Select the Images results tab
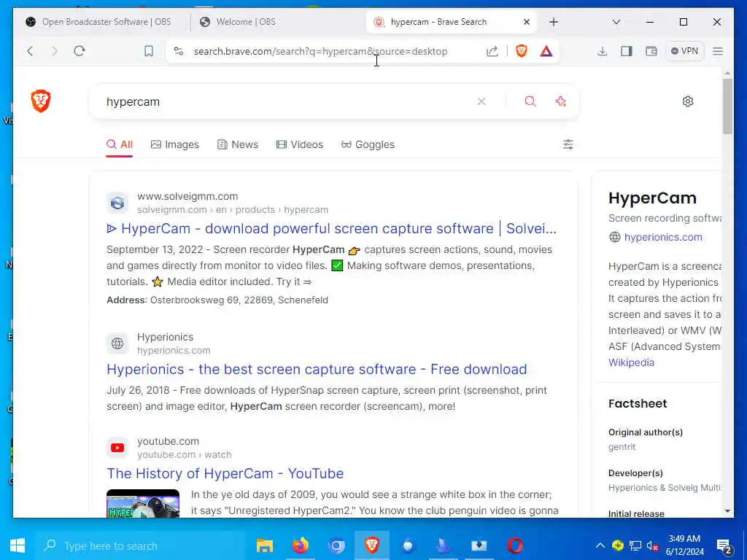 [175, 144]
